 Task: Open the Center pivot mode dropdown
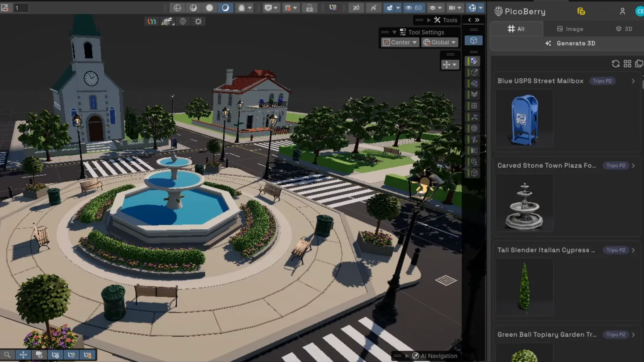tap(400, 42)
